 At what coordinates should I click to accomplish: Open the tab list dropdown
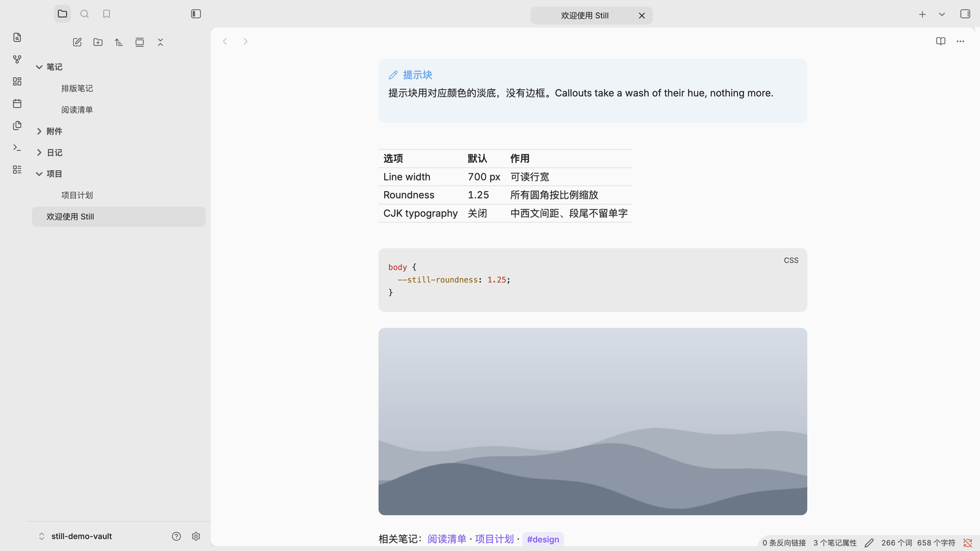pyautogui.click(x=942, y=14)
